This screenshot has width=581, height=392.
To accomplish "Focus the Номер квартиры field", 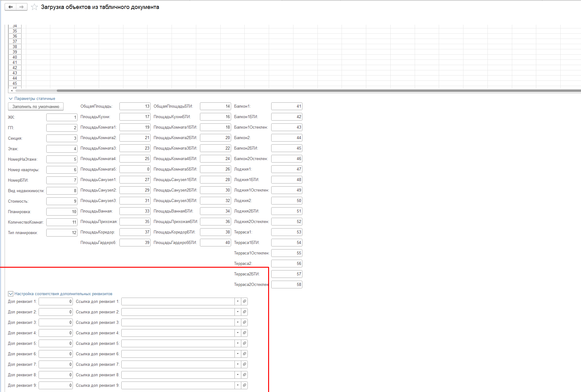I will point(62,170).
